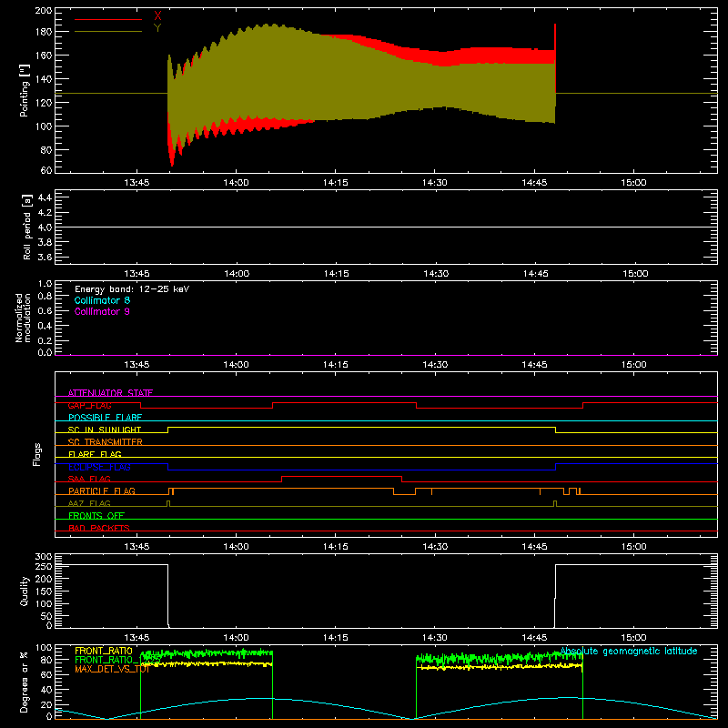The image size is (728, 728).
Task: Click 13:45 under the Quality plot
Action: coord(136,638)
